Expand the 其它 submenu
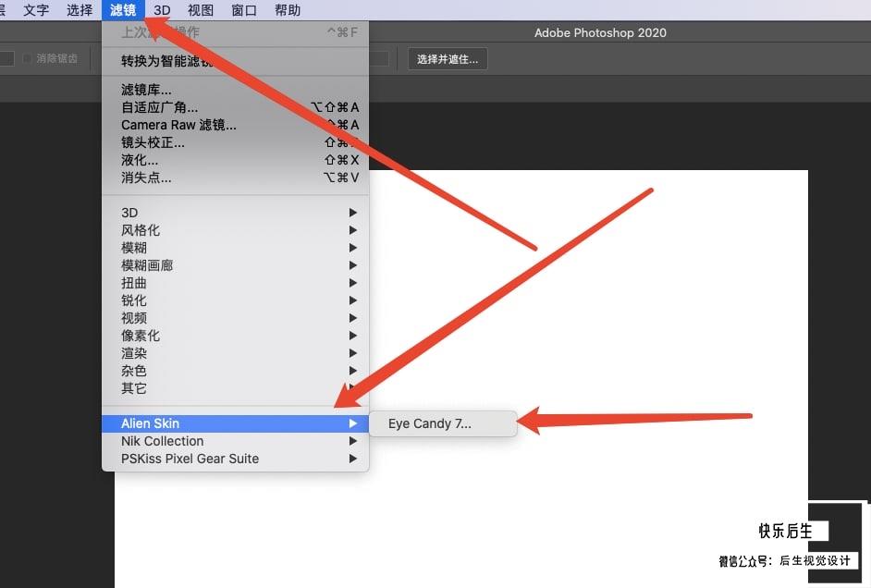The image size is (871, 588). [x=235, y=388]
